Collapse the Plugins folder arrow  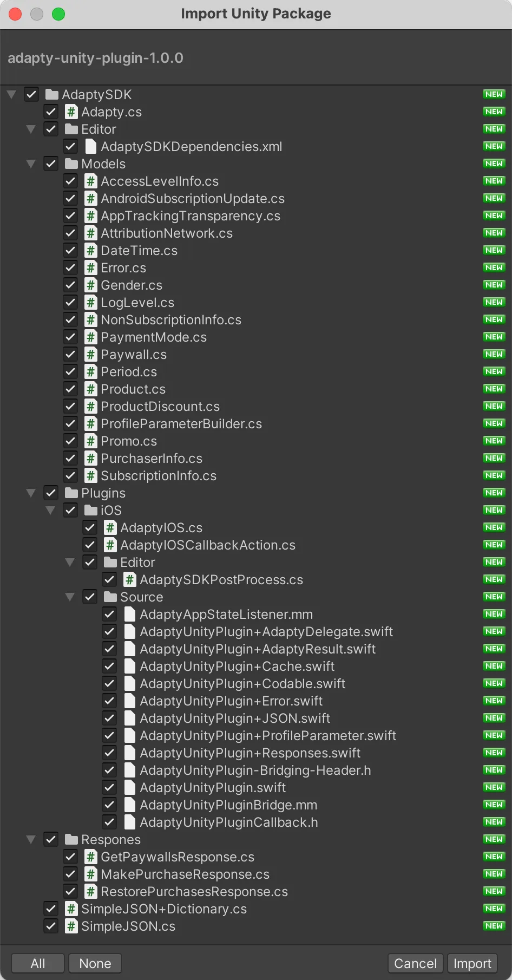click(x=31, y=493)
